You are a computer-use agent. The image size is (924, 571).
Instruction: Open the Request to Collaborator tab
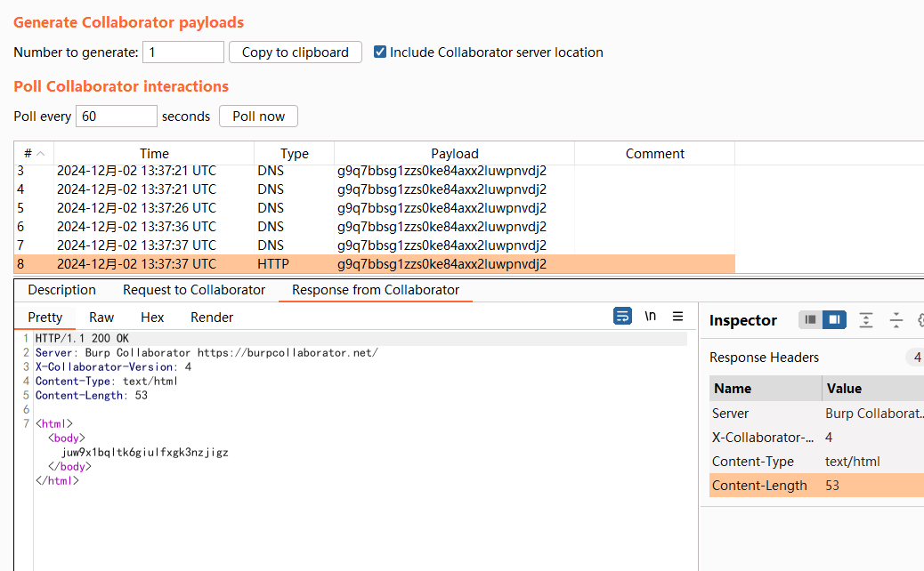[194, 290]
